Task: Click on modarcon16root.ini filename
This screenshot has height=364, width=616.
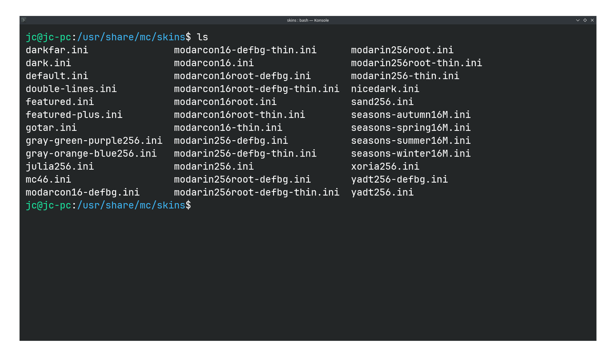Action: tap(225, 102)
